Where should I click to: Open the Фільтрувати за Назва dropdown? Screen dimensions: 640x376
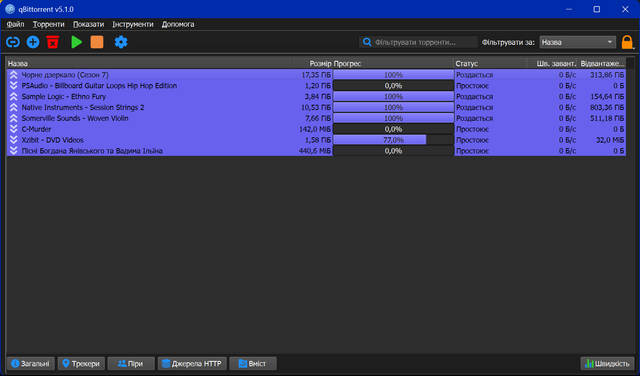578,42
